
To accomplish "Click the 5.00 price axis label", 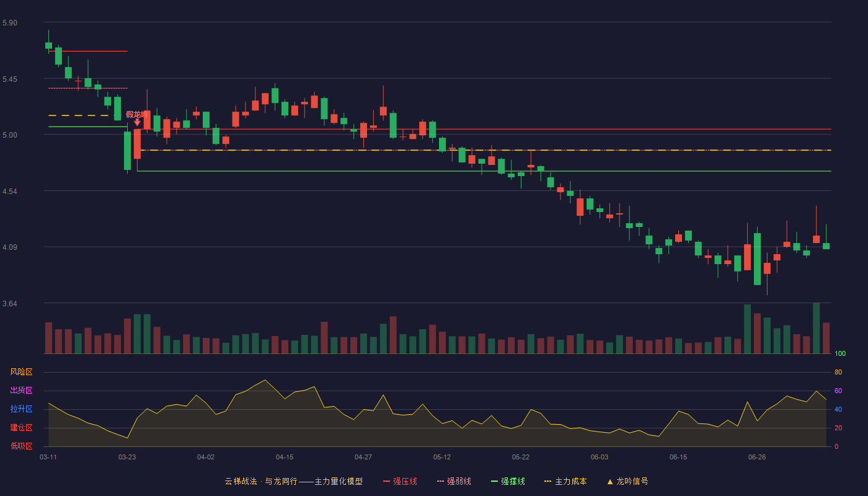I will pyautogui.click(x=10, y=135).
